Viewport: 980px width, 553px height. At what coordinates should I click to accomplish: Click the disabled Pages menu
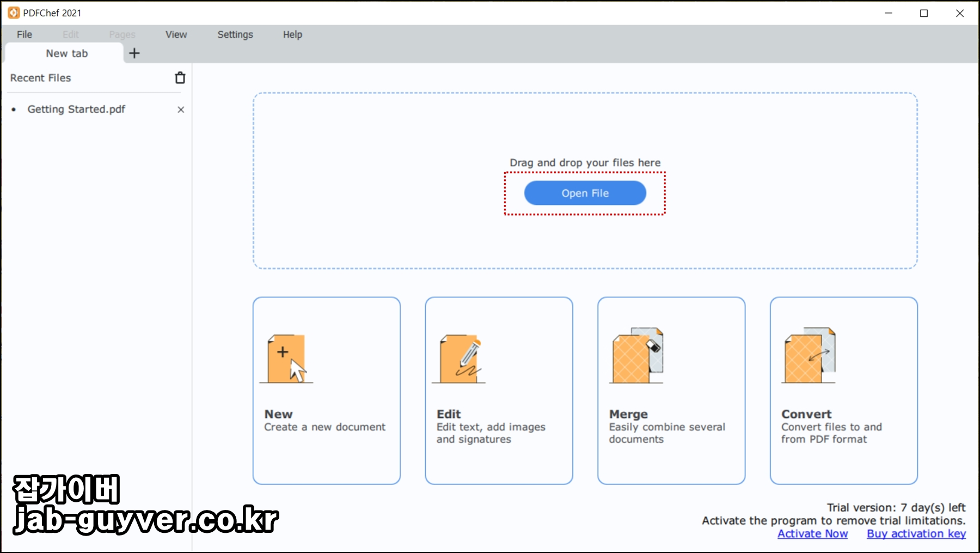click(122, 34)
